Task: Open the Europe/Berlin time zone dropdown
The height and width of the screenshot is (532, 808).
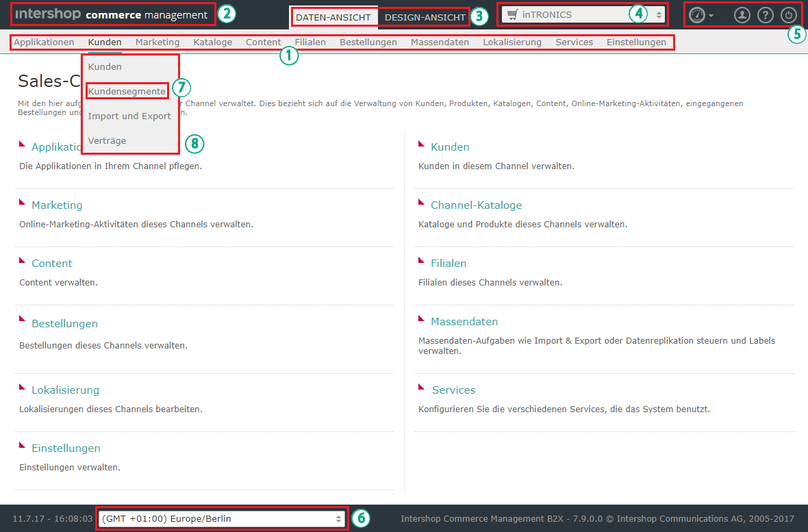Action: click(x=221, y=519)
